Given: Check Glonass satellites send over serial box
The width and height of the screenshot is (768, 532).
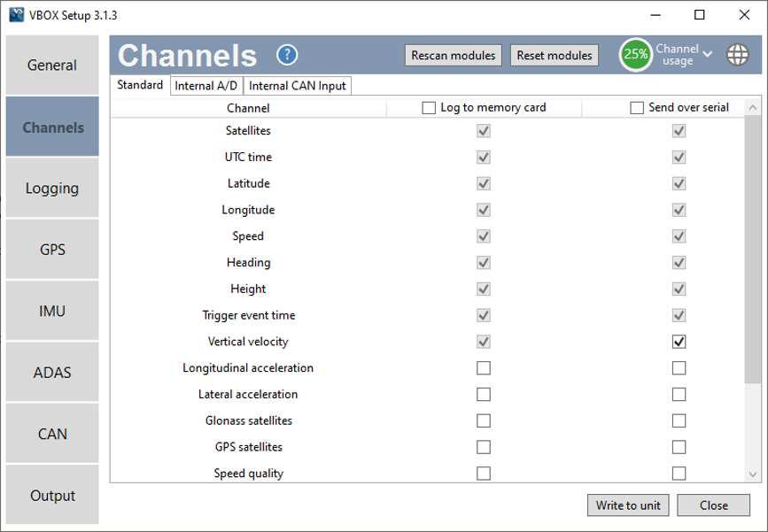Looking at the screenshot, I should click(x=679, y=420).
